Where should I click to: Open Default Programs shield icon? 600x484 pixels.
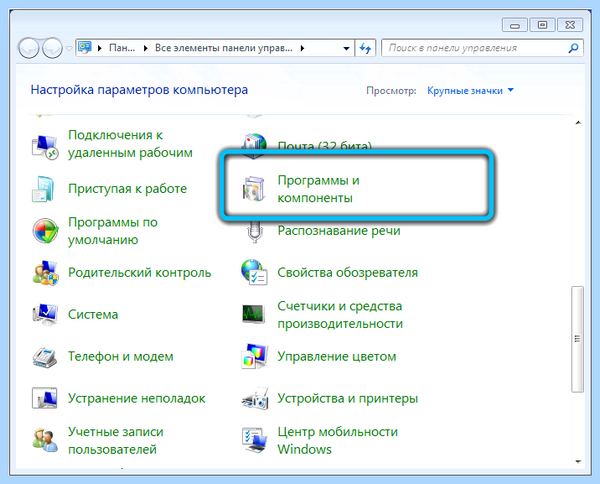pyautogui.click(x=45, y=231)
